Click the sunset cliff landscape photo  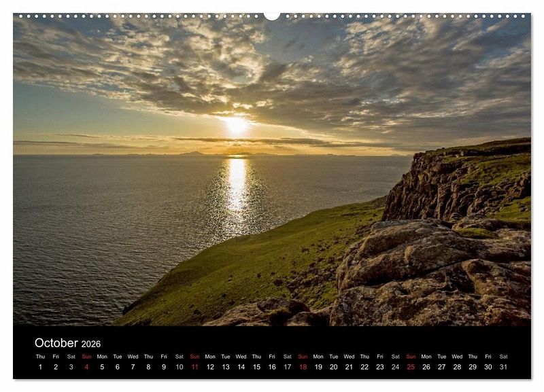[x=272, y=169]
